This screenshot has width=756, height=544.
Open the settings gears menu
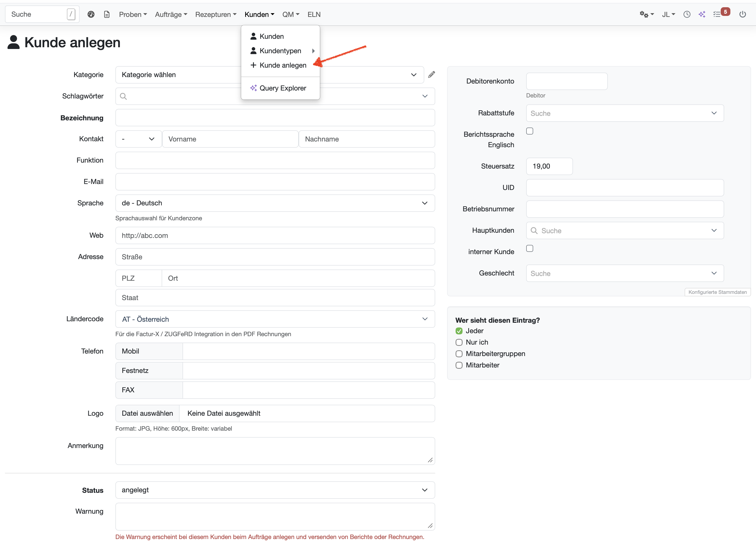point(647,14)
